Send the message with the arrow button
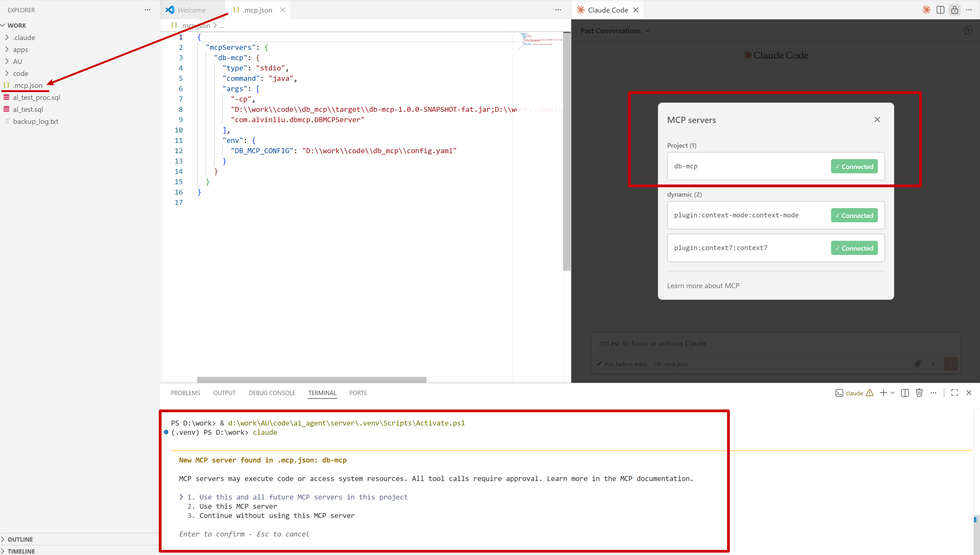Image resolution: width=980 pixels, height=555 pixels. [x=951, y=364]
